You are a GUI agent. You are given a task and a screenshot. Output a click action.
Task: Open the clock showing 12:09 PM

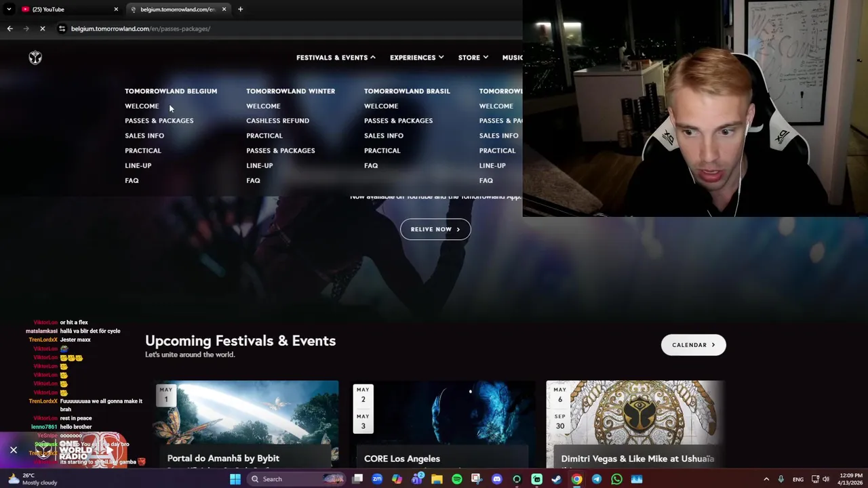coord(851,479)
